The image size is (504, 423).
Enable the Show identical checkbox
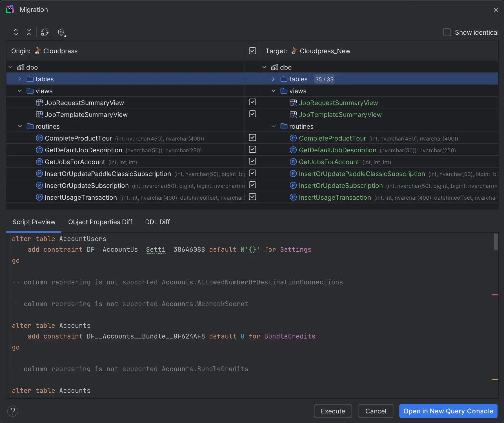pyautogui.click(x=447, y=32)
